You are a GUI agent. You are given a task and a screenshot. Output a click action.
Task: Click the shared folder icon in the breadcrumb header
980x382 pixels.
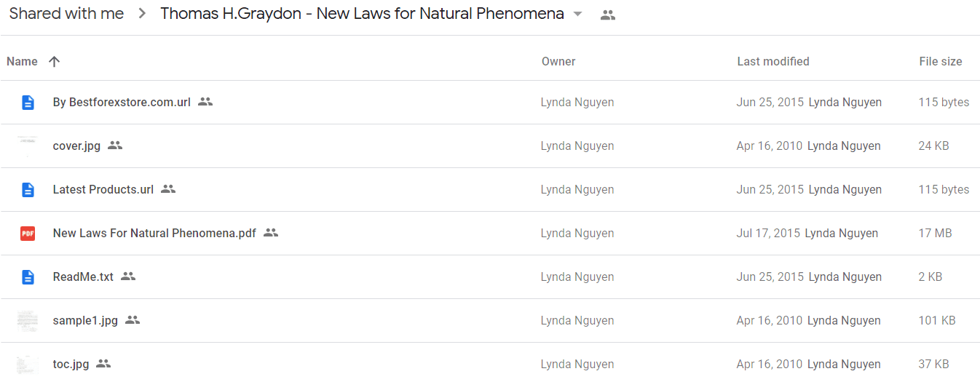click(608, 15)
